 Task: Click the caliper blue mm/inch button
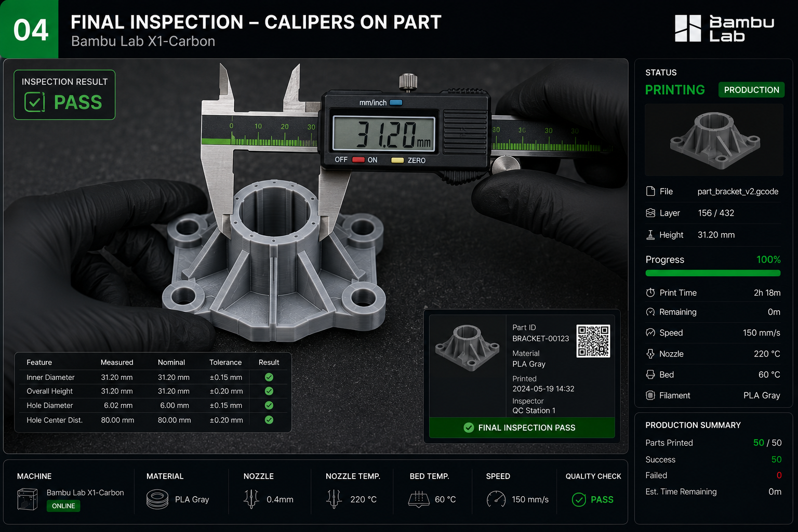click(396, 103)
